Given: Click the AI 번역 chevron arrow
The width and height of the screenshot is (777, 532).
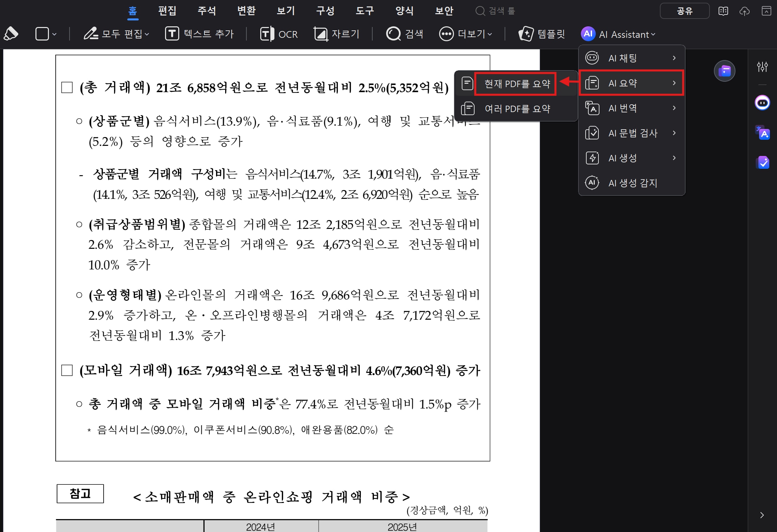Looking at the screenshot, I should (x=674, y=108).
